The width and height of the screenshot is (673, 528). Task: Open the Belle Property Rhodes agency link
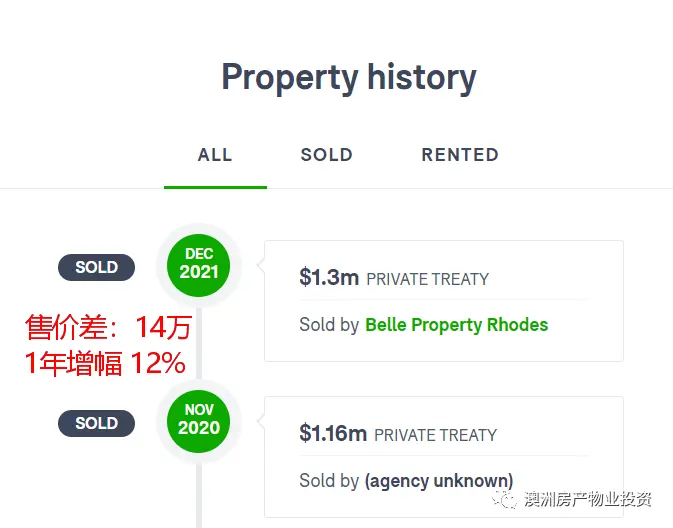coord(457,325)
